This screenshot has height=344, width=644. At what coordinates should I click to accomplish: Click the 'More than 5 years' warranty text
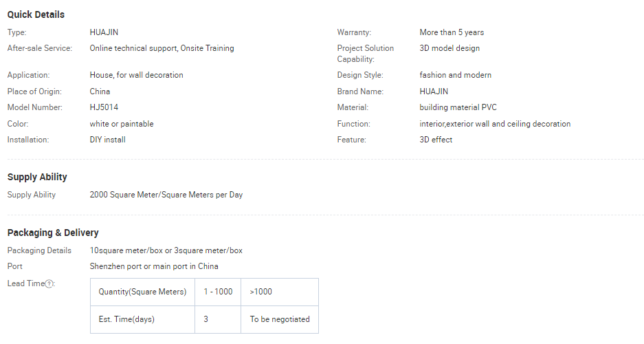452,32
